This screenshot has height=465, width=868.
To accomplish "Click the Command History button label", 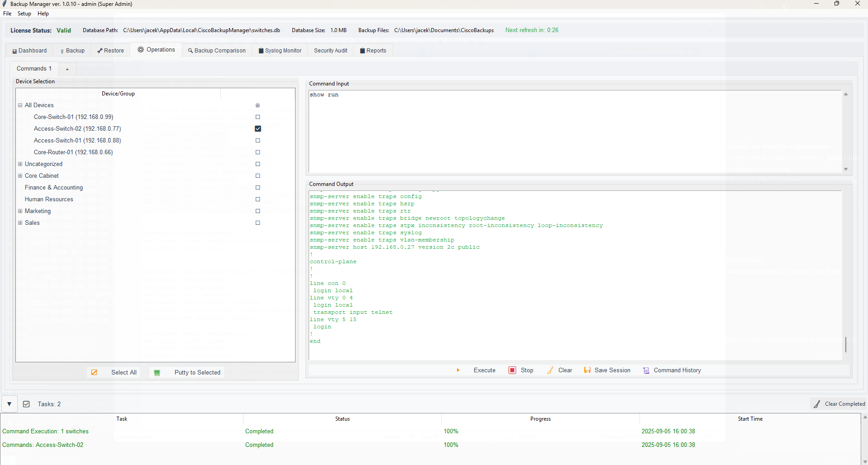I will point(677,370).
